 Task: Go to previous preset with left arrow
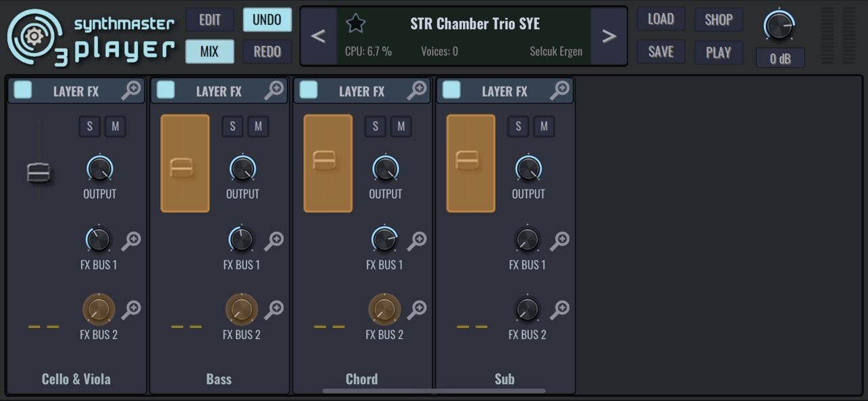coord(318,36)
